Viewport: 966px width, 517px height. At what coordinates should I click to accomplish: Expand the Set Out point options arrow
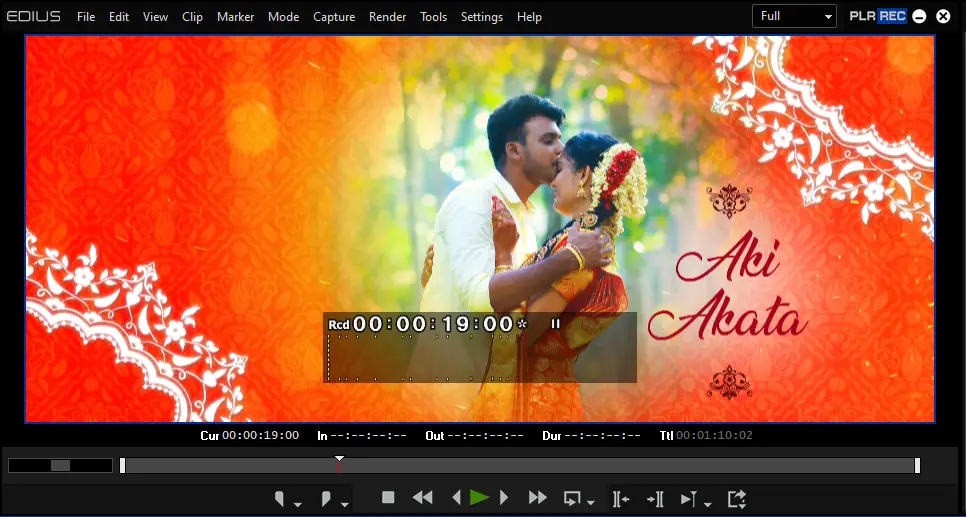345,504
